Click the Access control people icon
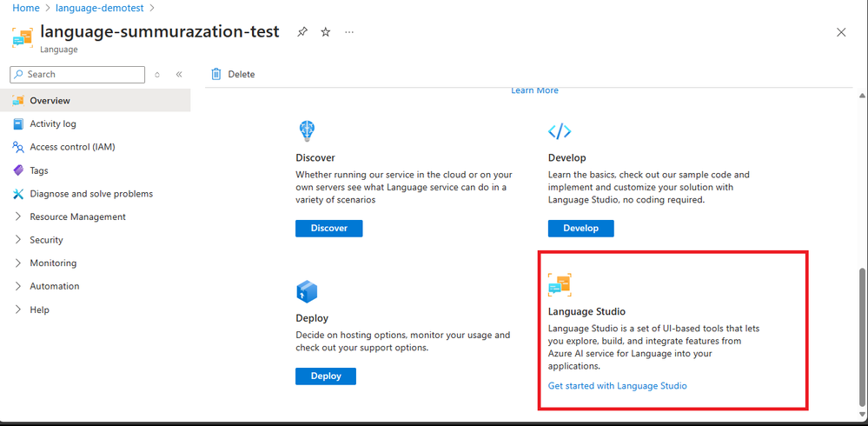Viewport: 868px width, 426px height. coord(18,147)
